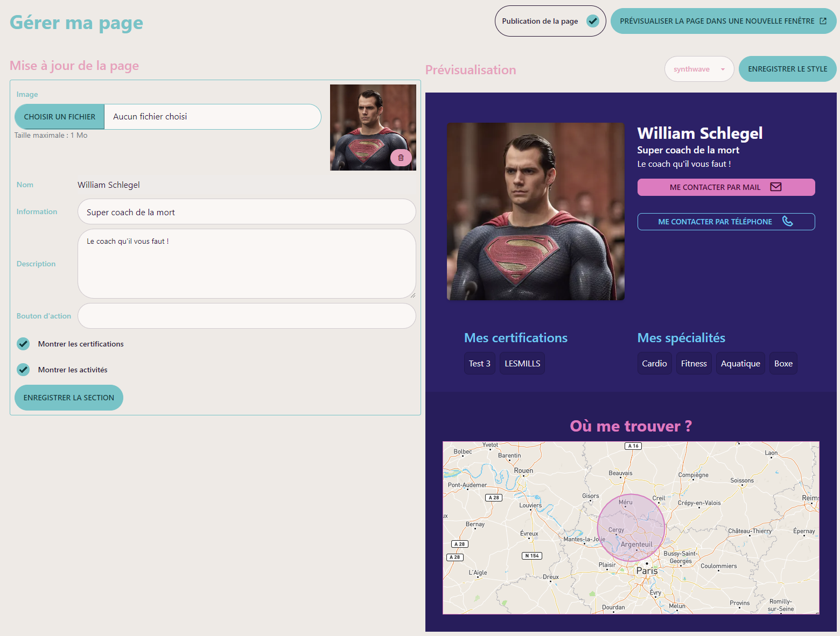Click Super coach de la mort preview subtitle
The width and height of the screenshot is (840, 636).
688,150
